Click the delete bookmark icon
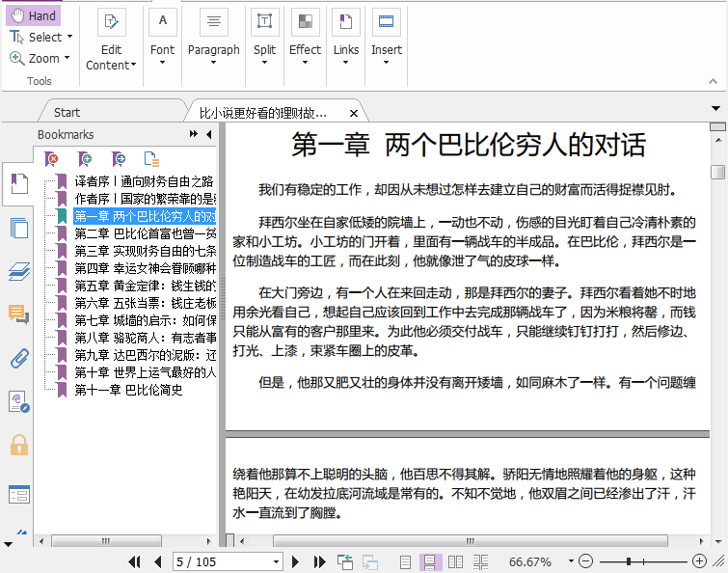The image size is (728, 573). (52, 159)
